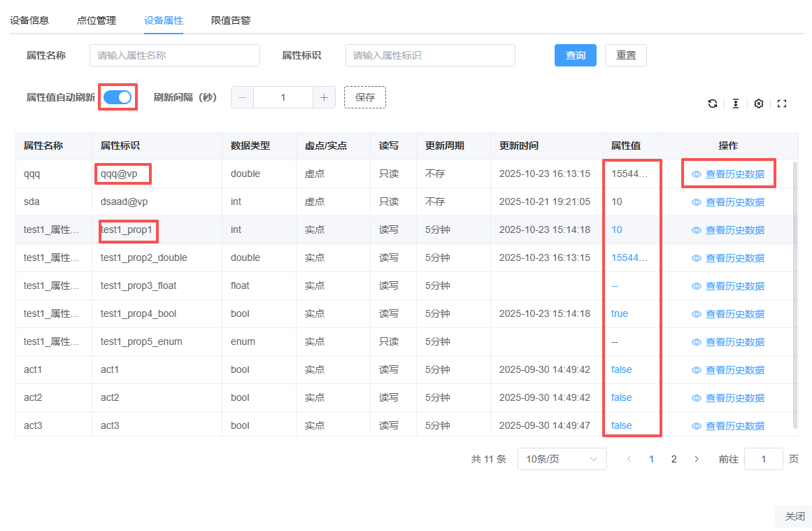
Task: Click the 查询 button
Action: click(x=576, y=55)
